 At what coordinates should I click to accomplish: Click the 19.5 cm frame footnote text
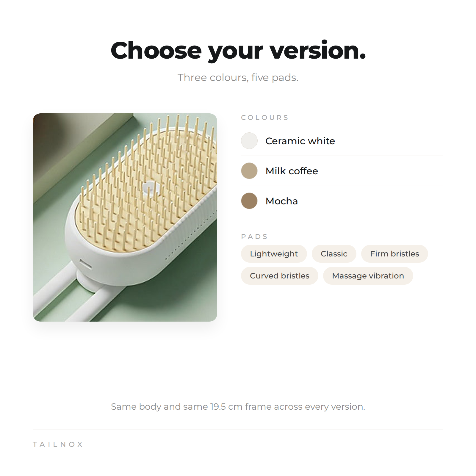pyautogui.click(x=238, y=406)
